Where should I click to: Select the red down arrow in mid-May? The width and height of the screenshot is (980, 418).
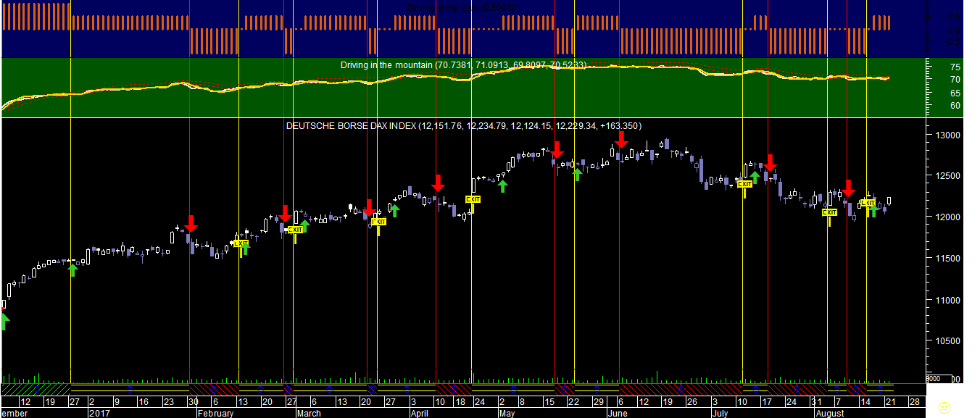click(x=557, y=150)
